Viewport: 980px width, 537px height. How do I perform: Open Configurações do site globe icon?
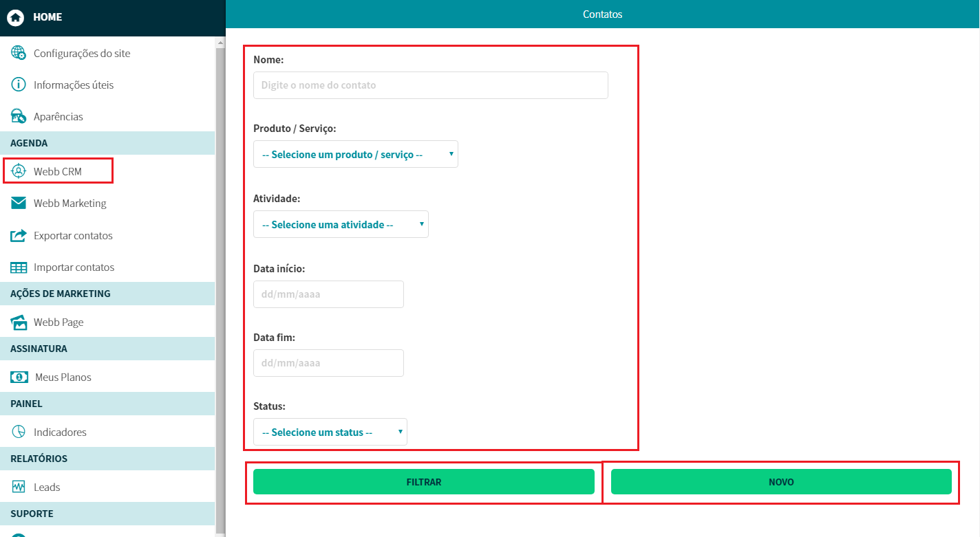coord(19,53)
